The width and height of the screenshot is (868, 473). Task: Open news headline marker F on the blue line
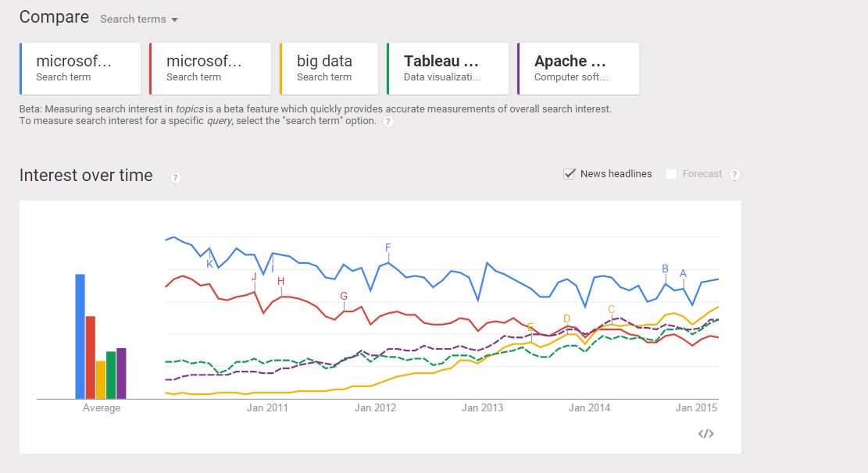[x=388, y=247]
